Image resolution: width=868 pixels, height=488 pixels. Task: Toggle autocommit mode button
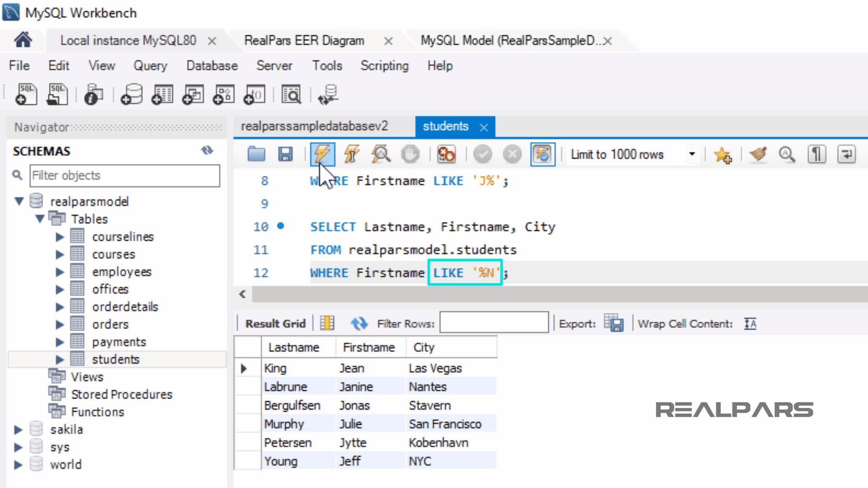(x=542, y=155)
